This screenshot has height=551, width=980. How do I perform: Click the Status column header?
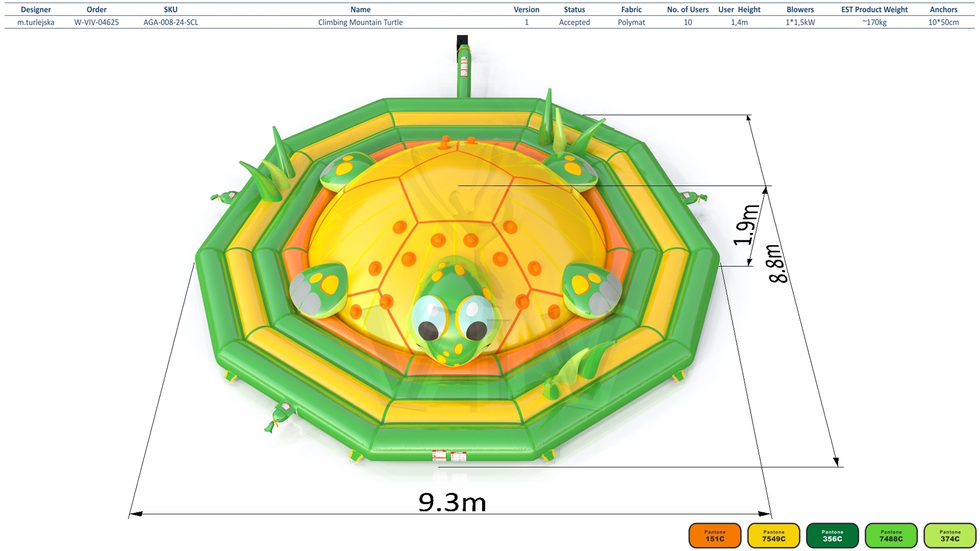click(574, 10)
